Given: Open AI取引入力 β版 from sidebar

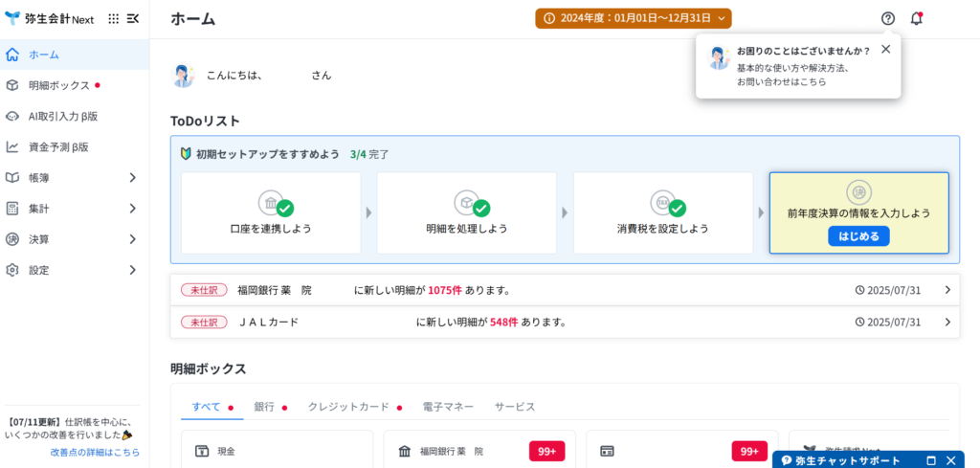Looking at the screenshot, I should 63,116.
